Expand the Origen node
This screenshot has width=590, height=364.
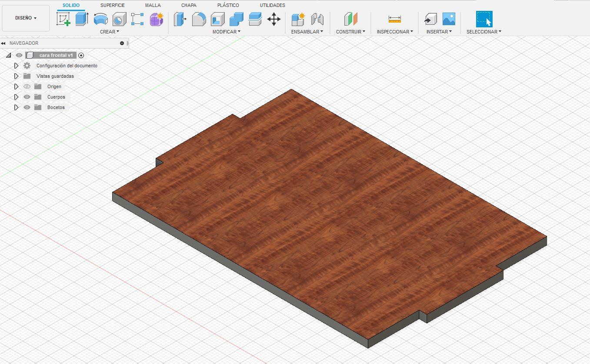[16, 86]
